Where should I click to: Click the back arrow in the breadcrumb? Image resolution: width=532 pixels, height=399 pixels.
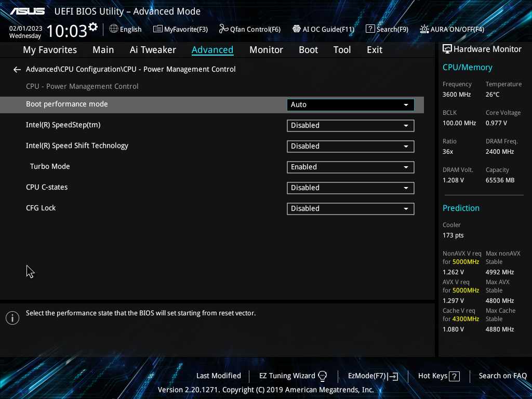17,70
